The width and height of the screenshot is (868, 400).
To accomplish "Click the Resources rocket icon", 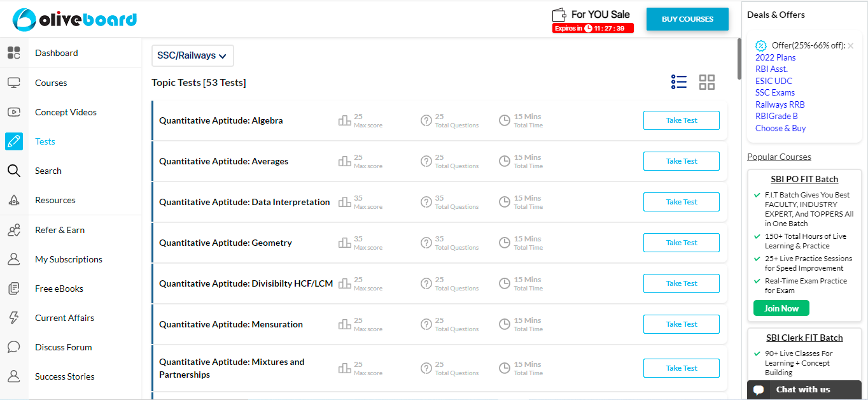I will (x=13, y=200).
